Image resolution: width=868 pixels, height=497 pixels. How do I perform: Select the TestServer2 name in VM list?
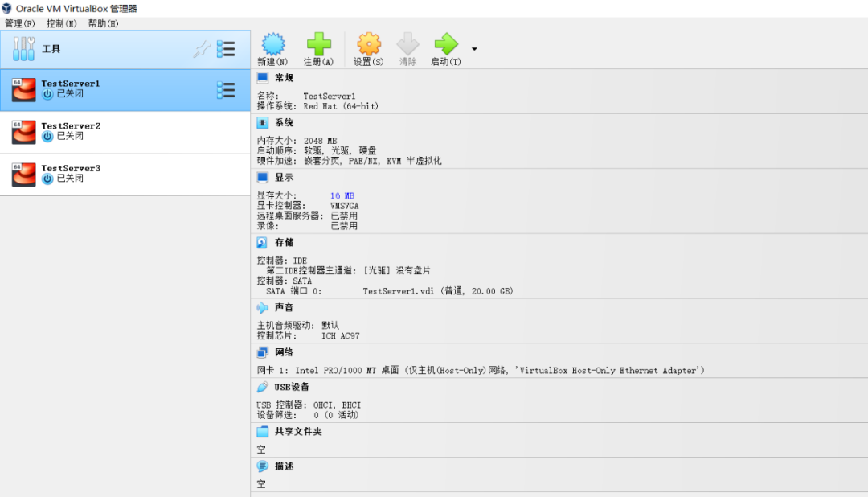click(71, 125)
